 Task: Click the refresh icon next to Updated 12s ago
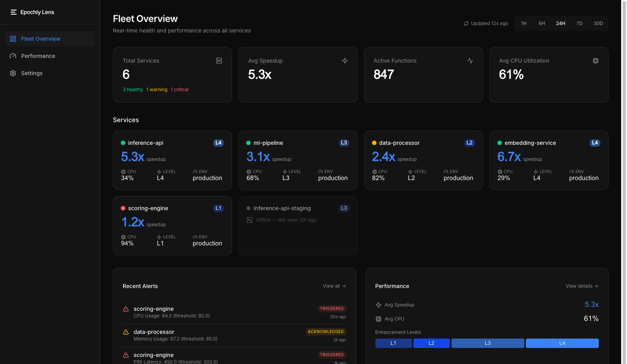pyautogui.click(x=466, y=23)
